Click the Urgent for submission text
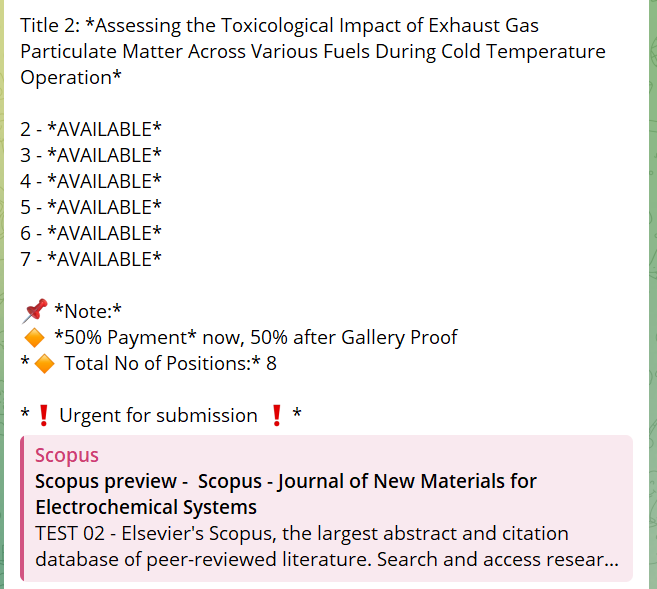This screenshot has width=657, height=589. pos(158,416)
